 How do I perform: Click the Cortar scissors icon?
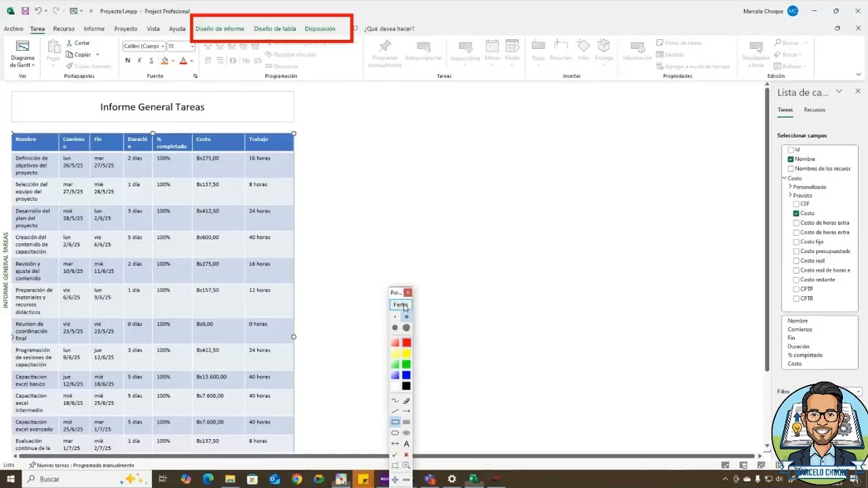[x=69, y=43]
